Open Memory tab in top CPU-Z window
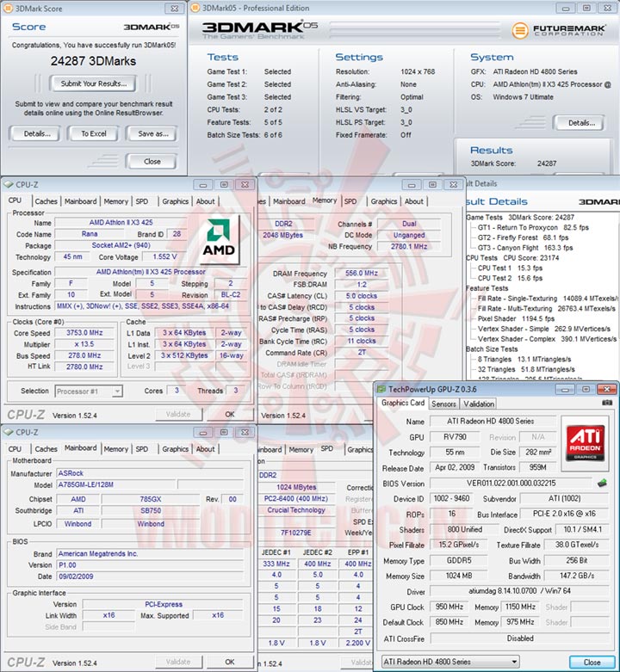 (115, 201)
